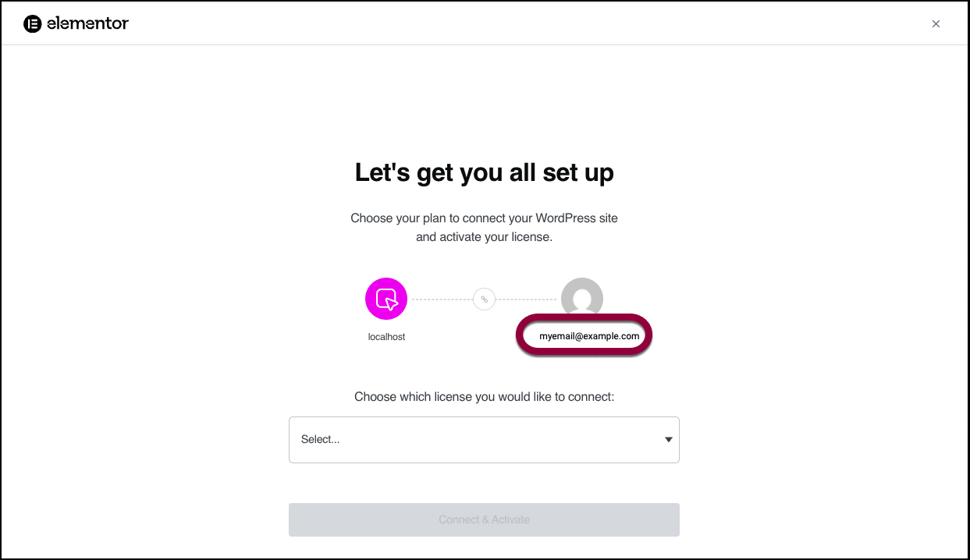This screenshot has width=970, height=560.
Task: Click the localhost site label
Action: click(x=386, y=337)
